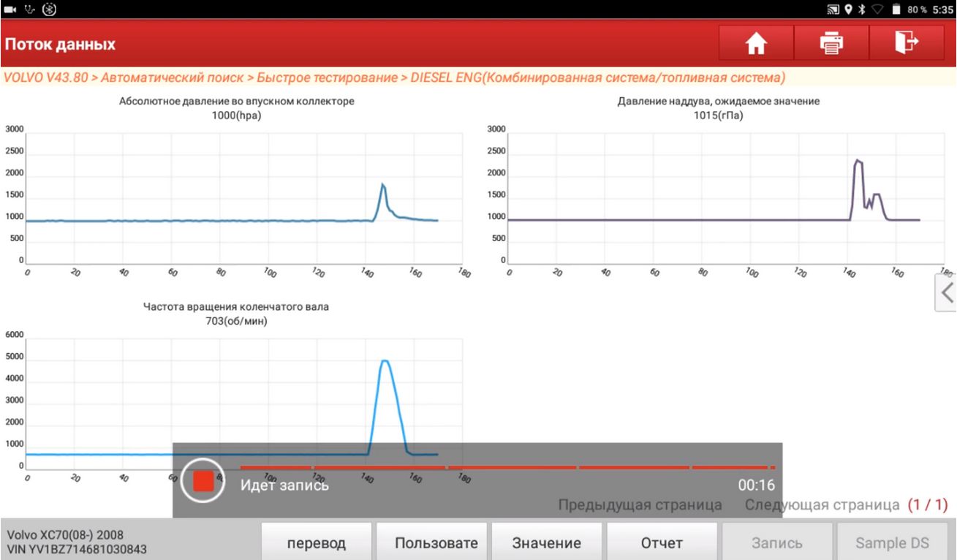Image resolution: width=957 pixels, height=560 pixels.
Task: Click the recording progress bar
Action: click(507, 467)
